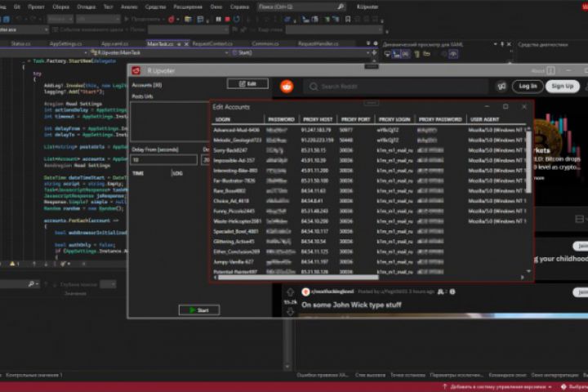Switch to the Status.cs tab

20,44
